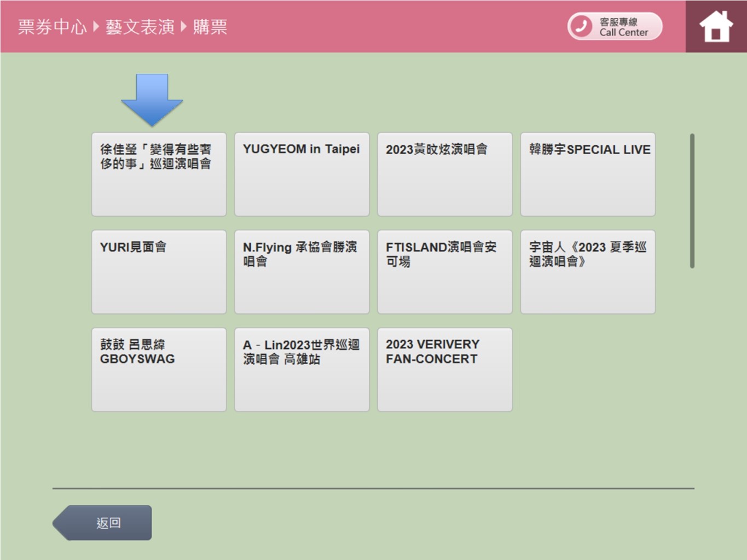Choose YUGYEOM in Taipei event
Viewport: 747px width, 560px height.
click(302, 174)
